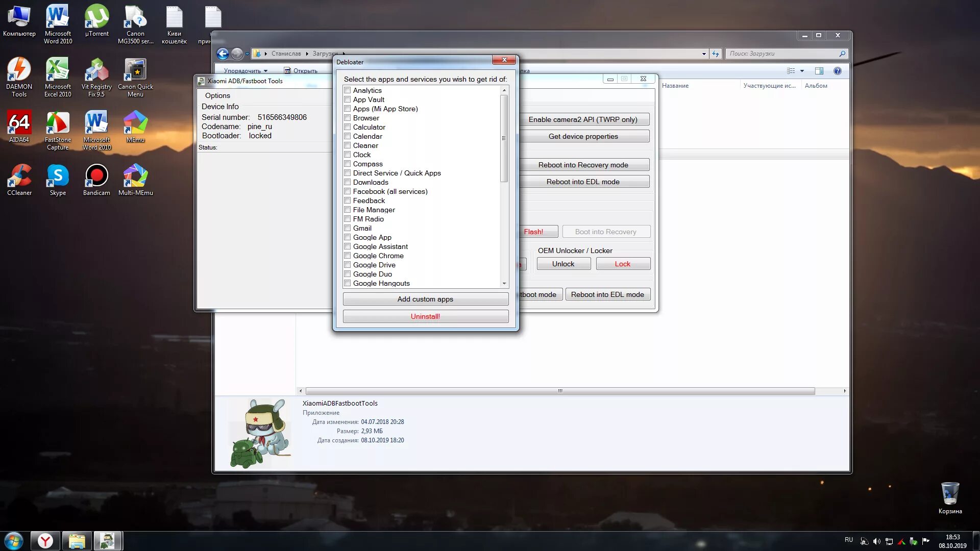Tick the Facebook (all services) checkbox

[348, 191]
